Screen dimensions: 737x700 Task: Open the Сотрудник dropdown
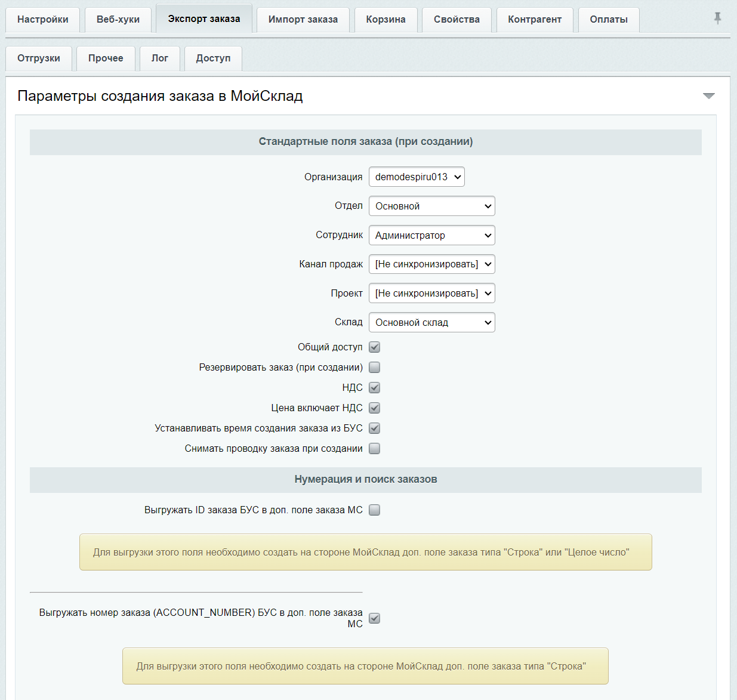click(x=432, y=235)
